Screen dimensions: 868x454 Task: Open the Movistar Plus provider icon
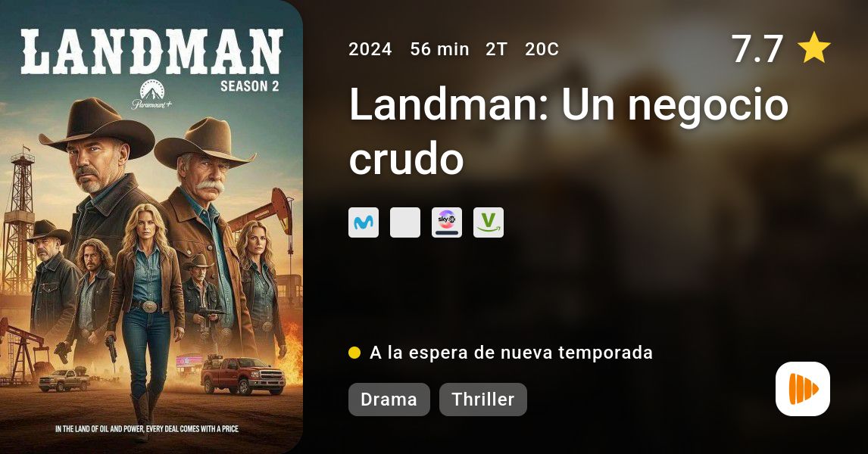click(364, 222)
